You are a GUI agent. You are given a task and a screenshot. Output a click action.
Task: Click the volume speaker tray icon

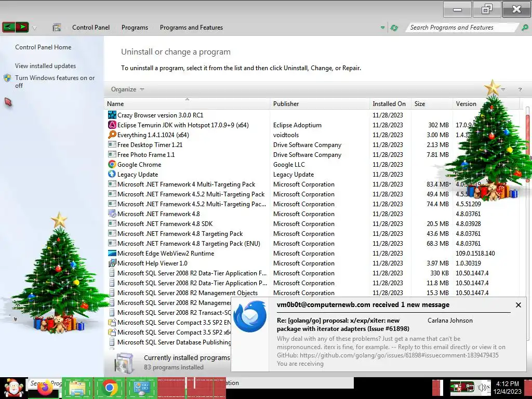[482, 387]
